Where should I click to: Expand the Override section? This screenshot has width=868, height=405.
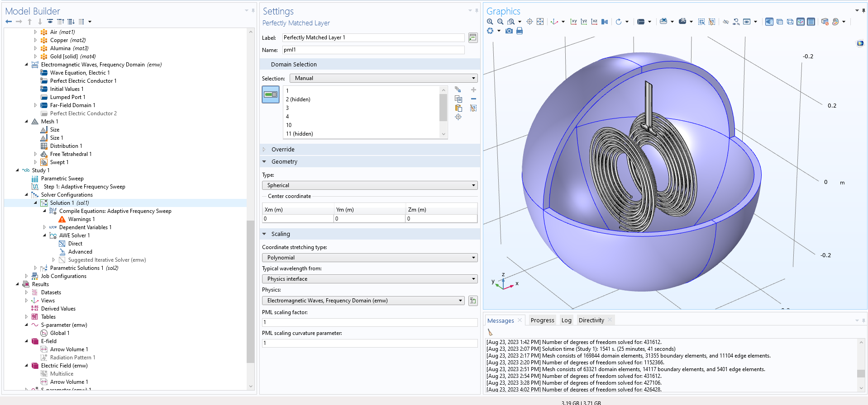283,150
